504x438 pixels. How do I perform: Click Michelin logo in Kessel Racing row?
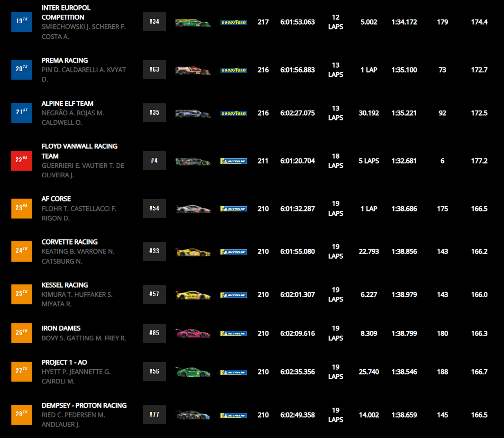click(x=234, y=295)
